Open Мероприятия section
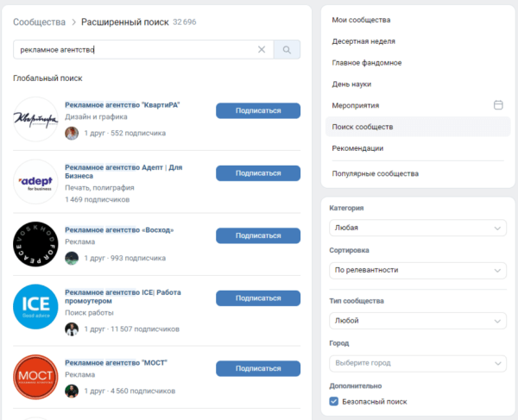The image size is (518, 420). point(356,105)
